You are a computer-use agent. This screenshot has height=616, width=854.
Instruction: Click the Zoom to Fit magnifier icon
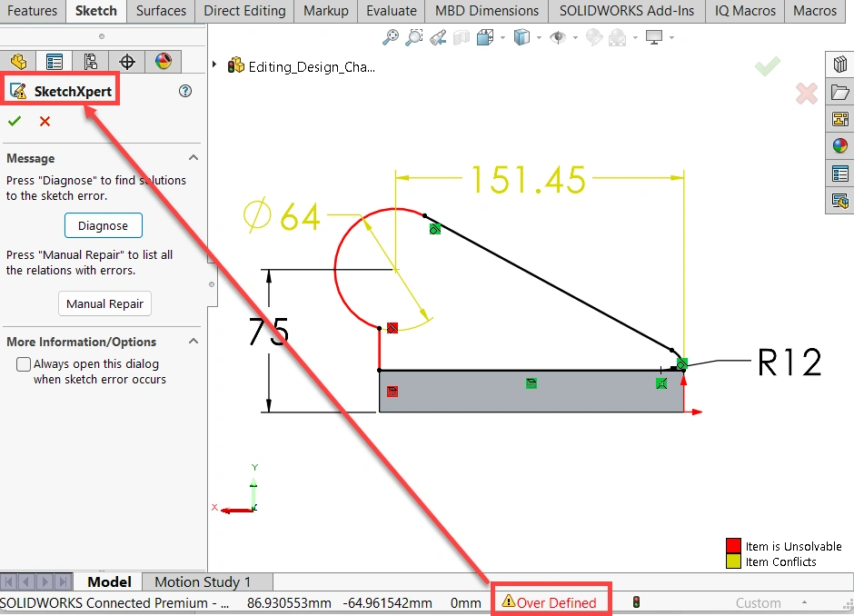coord(391,37)
